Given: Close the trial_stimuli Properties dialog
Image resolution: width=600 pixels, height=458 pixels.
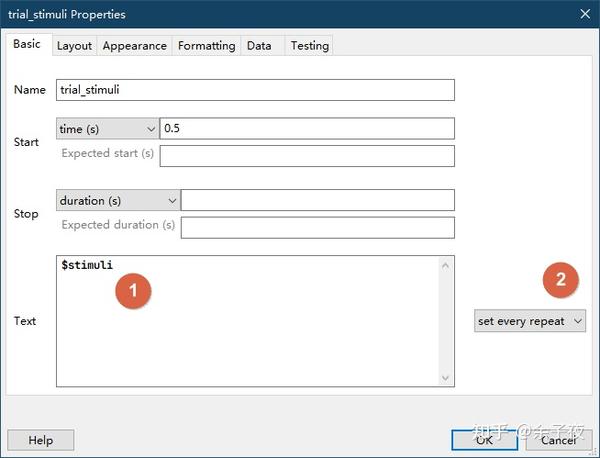Looking at the screenshot, I should click(x=584, y=14).
